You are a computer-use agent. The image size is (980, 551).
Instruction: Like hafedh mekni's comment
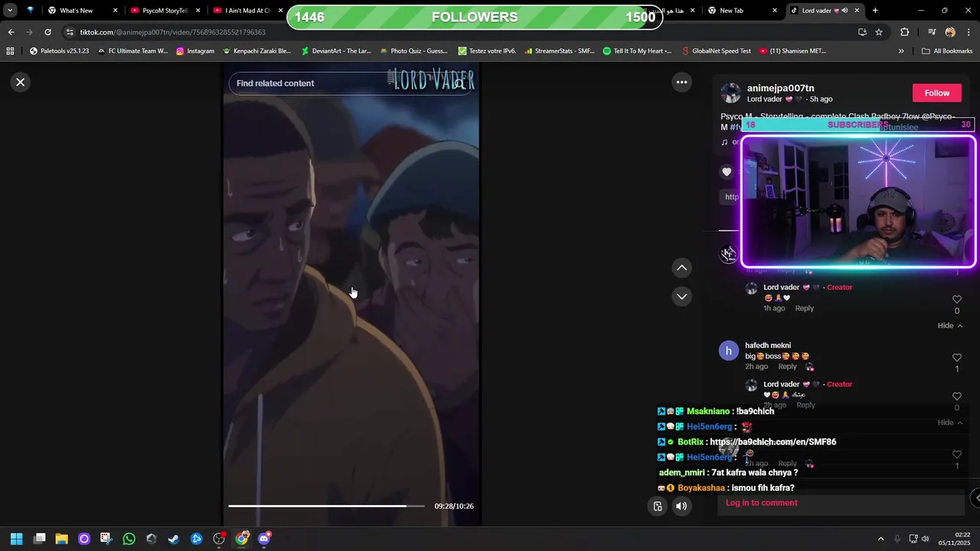[956, 357]
